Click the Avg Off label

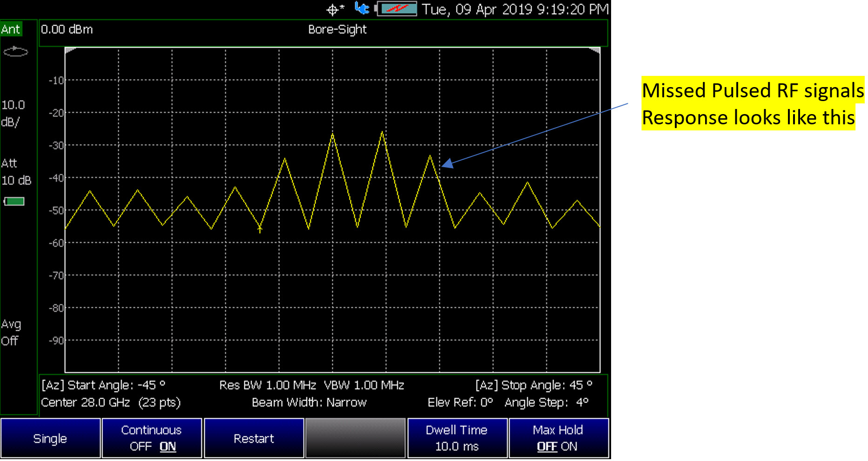coord(11,332)
